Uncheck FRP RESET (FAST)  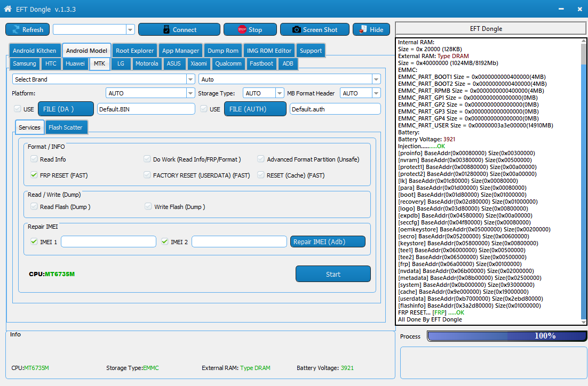[x=34, y=175]
